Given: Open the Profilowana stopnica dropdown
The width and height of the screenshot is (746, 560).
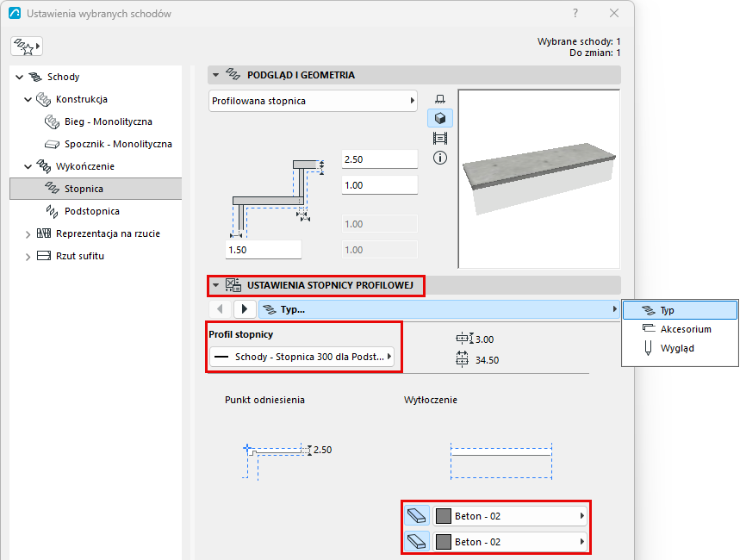Looking at the screenshot, I should [x=313, y=101].
